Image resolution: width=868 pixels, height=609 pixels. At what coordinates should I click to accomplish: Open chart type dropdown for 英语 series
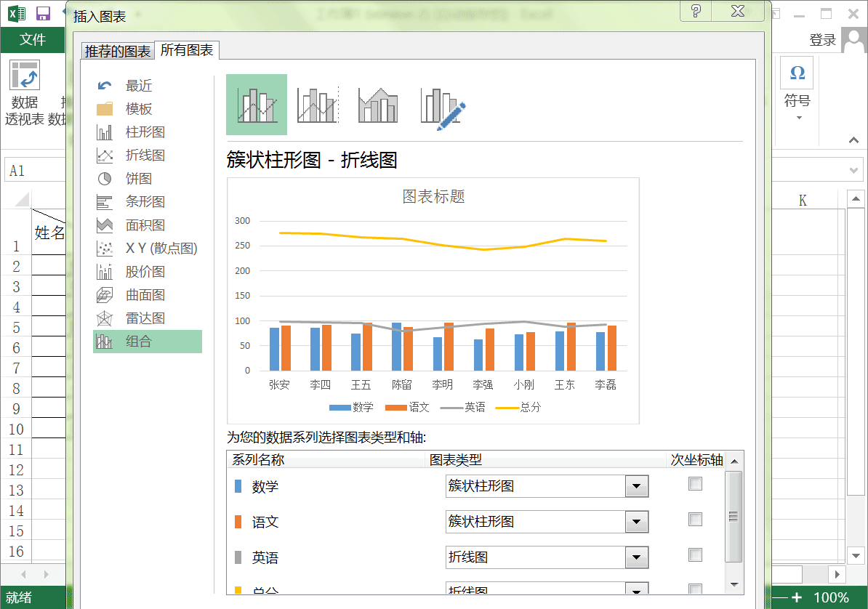[637, 557]
